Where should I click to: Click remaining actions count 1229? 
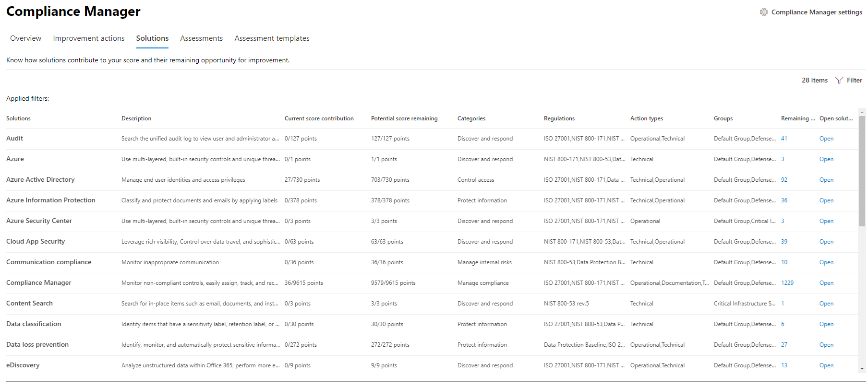tap(787, 283)
